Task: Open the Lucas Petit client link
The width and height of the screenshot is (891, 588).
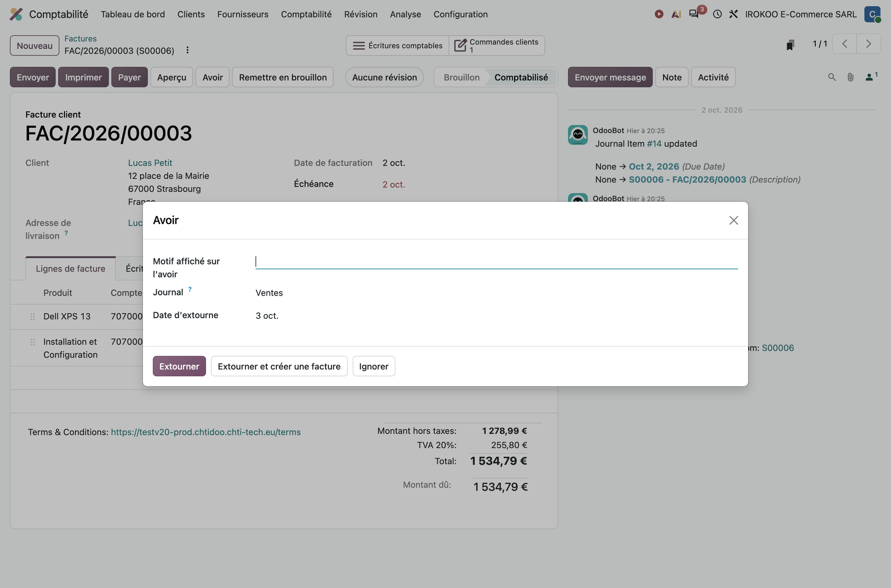Action: (x=150, y=163)
